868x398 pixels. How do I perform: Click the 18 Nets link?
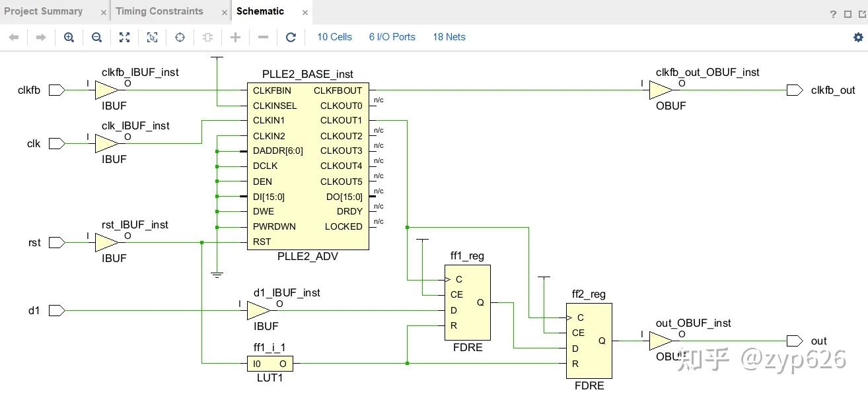449,37
